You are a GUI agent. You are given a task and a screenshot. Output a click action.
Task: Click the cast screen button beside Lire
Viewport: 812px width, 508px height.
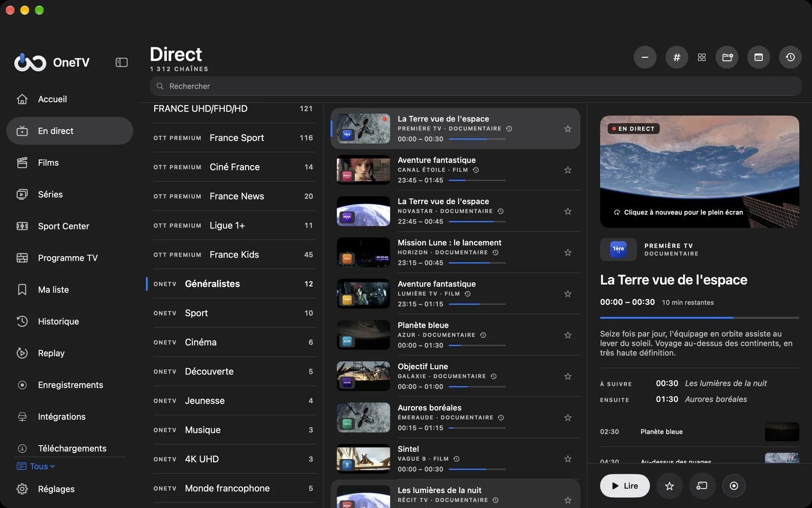coord(702,486)
